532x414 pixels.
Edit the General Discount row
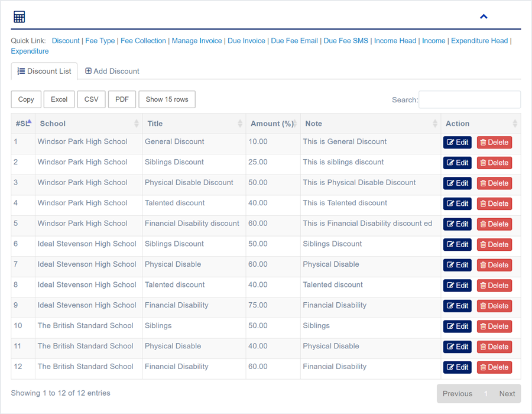[458, 143]
